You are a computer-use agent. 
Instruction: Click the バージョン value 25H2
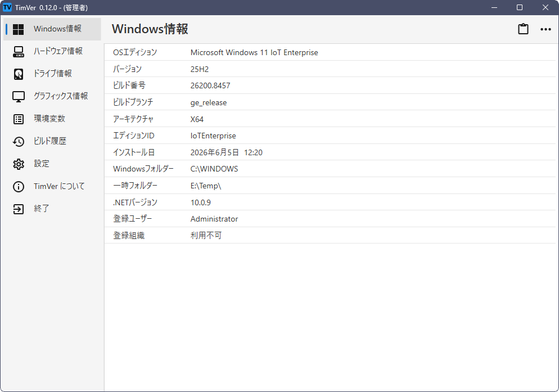coord(200,69)
